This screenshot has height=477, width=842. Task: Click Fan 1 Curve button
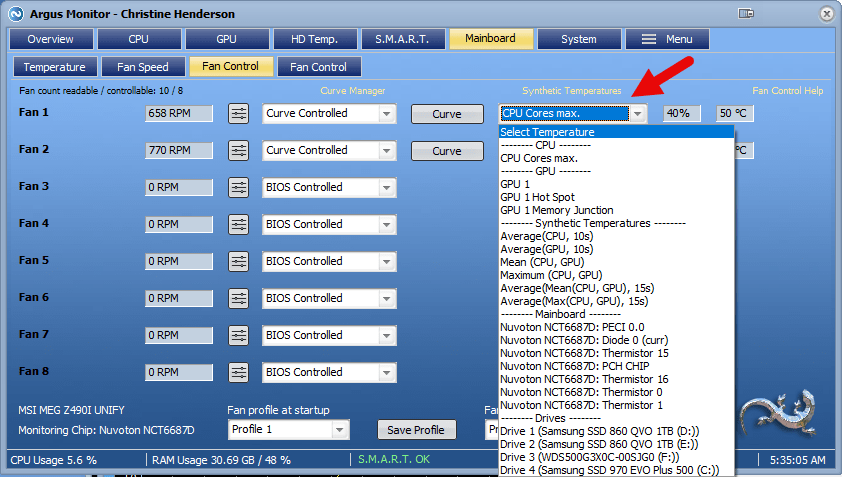447,114
